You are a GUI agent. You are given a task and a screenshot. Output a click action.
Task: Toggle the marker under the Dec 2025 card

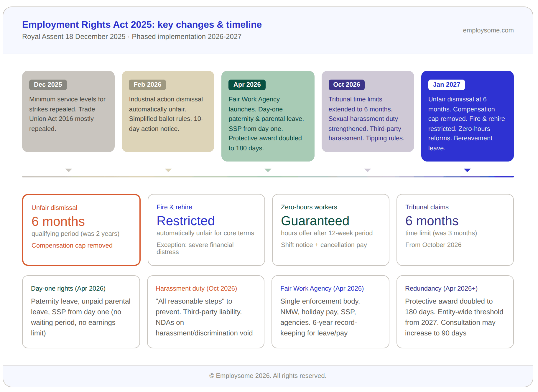pos(68,170)
